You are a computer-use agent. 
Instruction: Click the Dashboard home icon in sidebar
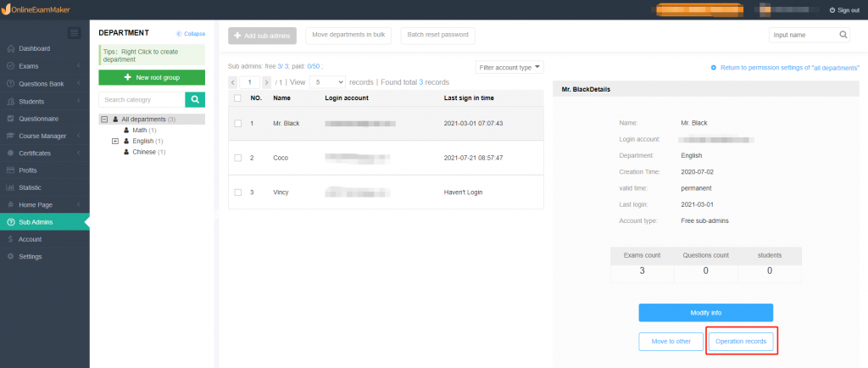10,48
